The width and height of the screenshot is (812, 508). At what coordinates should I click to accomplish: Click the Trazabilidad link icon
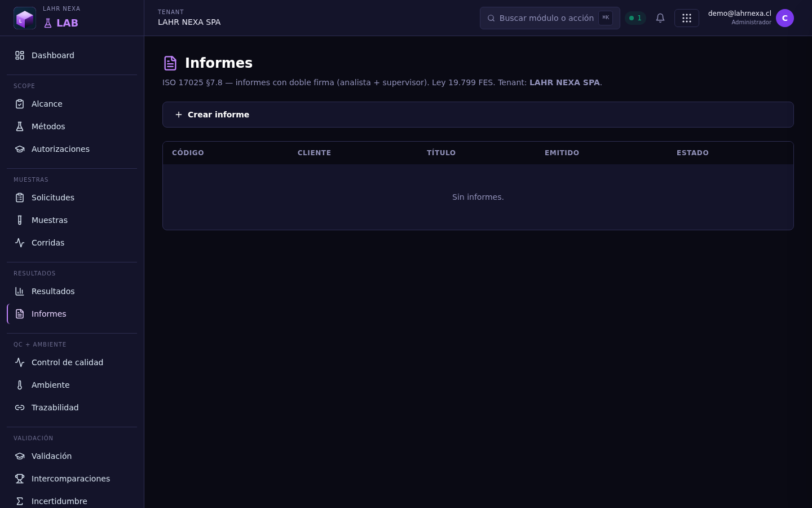20,408
